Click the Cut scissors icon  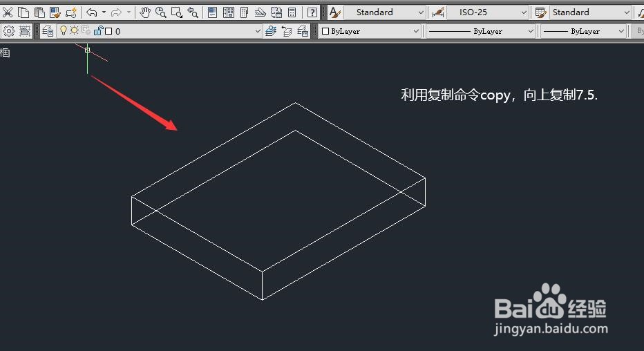point(8,12)
